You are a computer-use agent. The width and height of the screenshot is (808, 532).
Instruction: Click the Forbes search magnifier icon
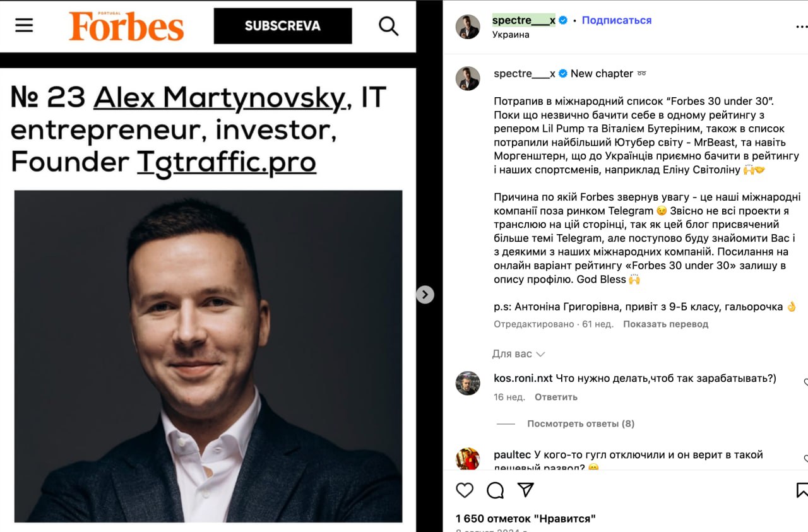click(x=388, y=26)
